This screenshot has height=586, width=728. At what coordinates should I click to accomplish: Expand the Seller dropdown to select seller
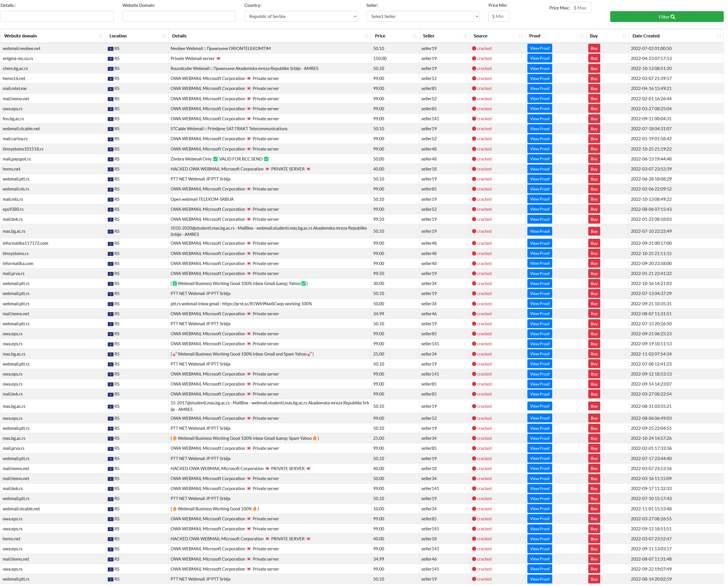[x=423, y=16]
